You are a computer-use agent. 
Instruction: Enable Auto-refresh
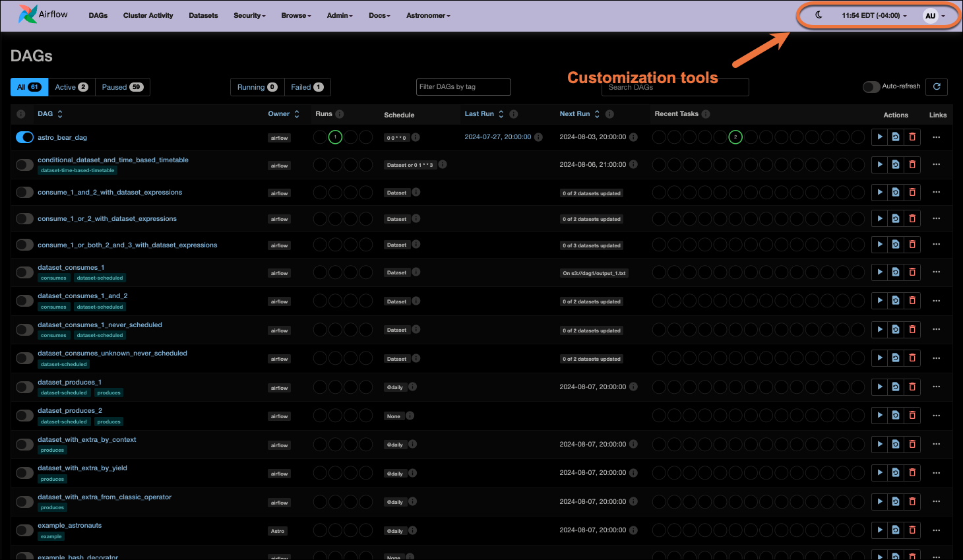pyautogui.click(x=871, y=86)
